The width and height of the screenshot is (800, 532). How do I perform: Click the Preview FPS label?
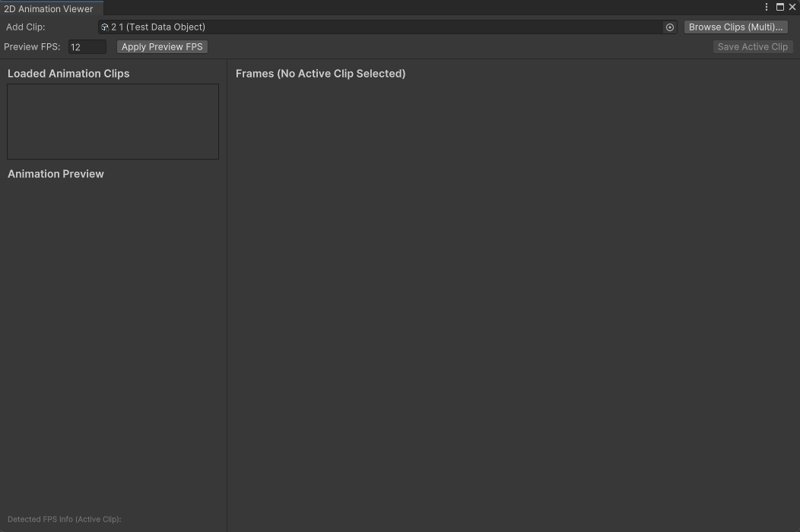click(x=32, y=46)
